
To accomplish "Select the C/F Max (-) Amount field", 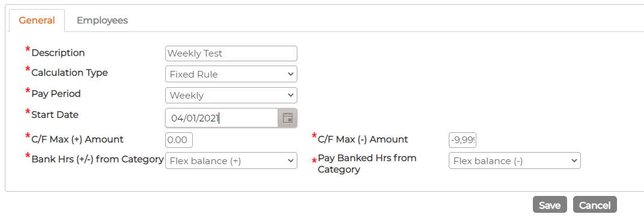I will coord(463,139).
